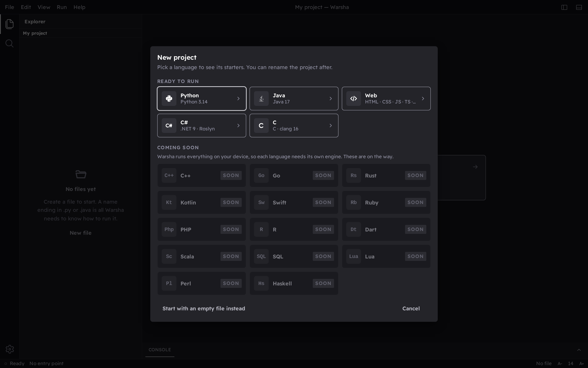The width and height of the screenshot is (588, 368).
Task: Click the Kt Kotlin badge icon
Action: (169, 202)
